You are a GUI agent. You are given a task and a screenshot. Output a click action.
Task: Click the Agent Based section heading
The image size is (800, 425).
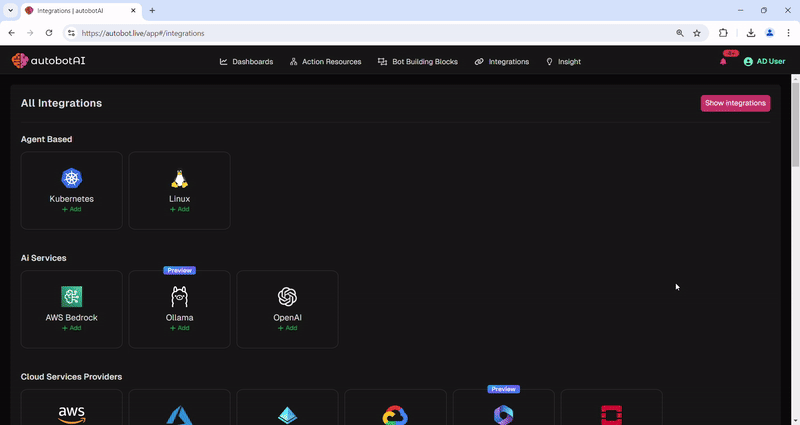tap(46, 139)
